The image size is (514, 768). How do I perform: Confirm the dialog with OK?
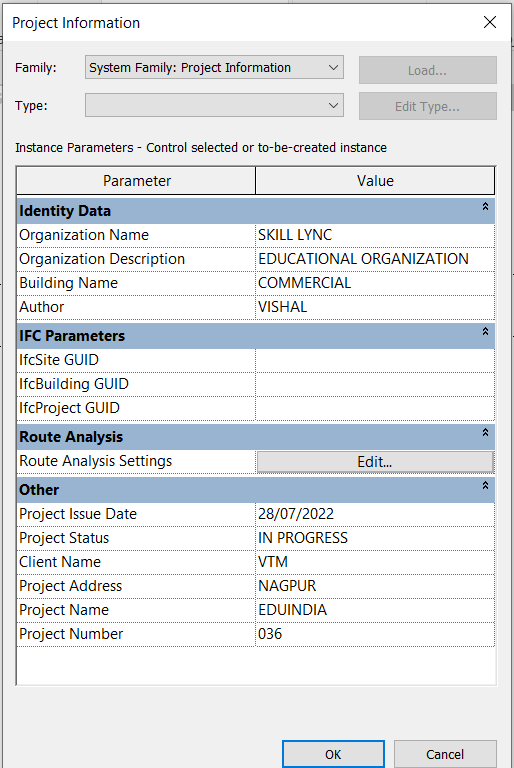pyautogui.click(x=333, y=754)
